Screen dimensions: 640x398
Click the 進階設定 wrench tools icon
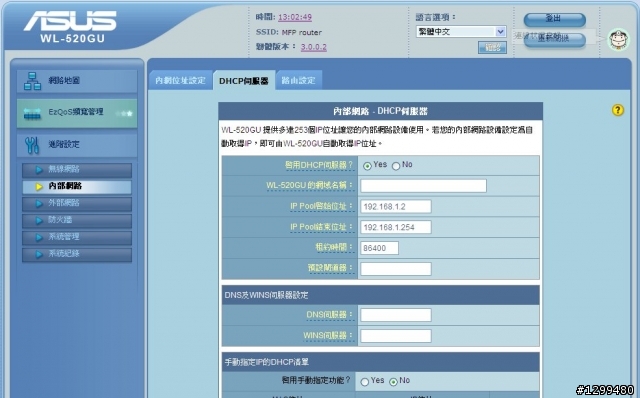(x=32, y=145)
